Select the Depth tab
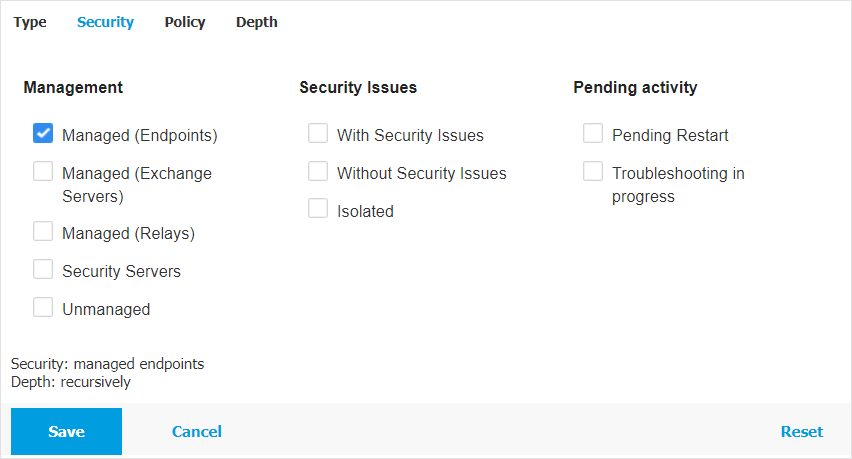852x459 pixels. 257,22
